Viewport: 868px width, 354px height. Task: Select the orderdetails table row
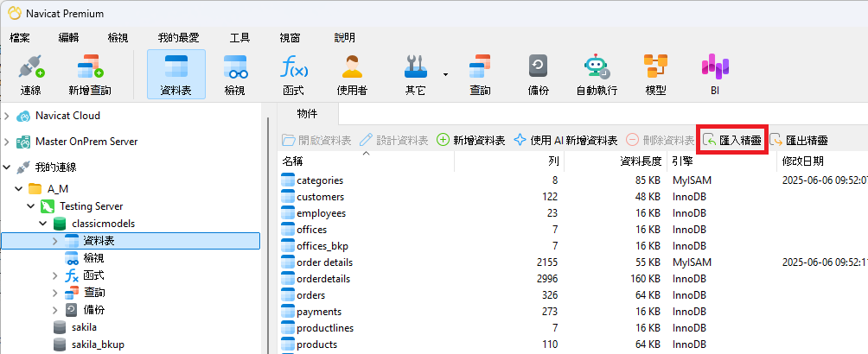click(573, 279)
